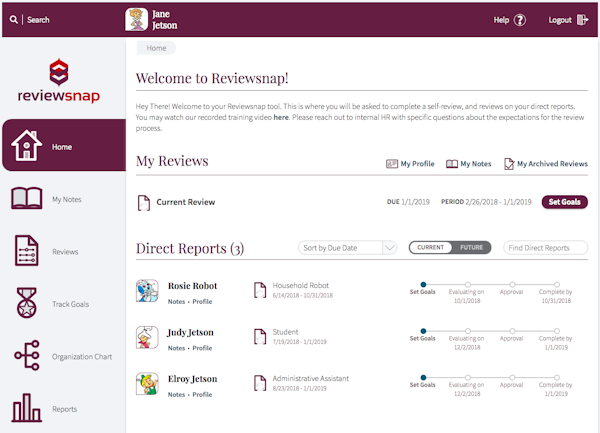Click the Reviews checklist sidebar icon
This screenshot has height=433, width=600.
point(26,251)
